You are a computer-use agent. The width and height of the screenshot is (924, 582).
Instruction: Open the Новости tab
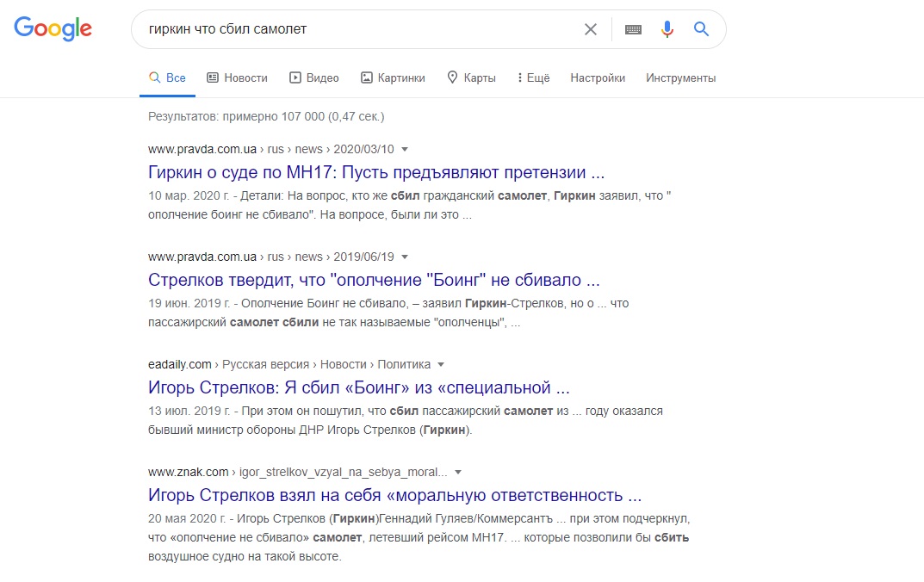click(237, 77)
